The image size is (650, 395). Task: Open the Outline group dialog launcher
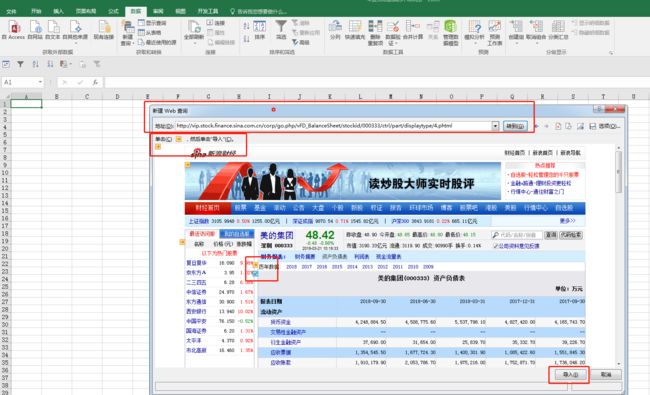click(x=611, y=53)
